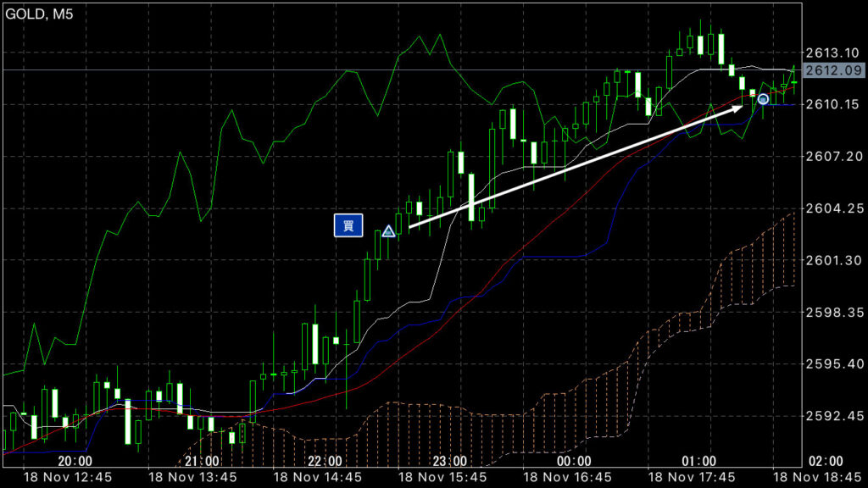
Task: Click the blue triangle buy entry marker
Action: click(388, 230)
